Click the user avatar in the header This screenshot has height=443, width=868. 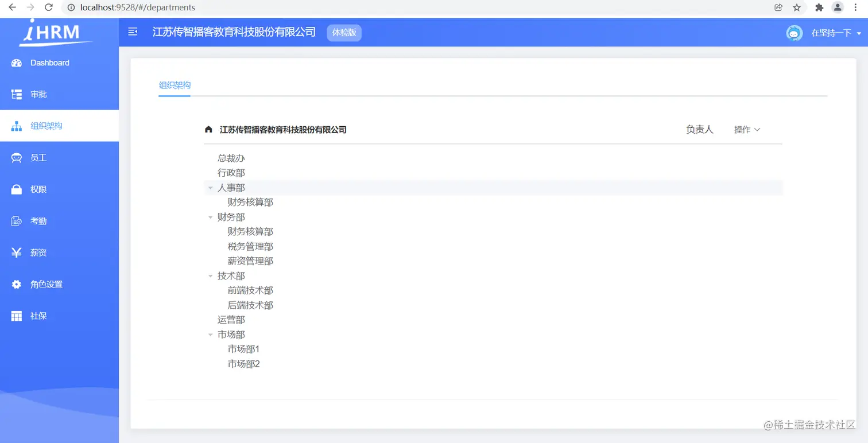click(x=794, y=33)
